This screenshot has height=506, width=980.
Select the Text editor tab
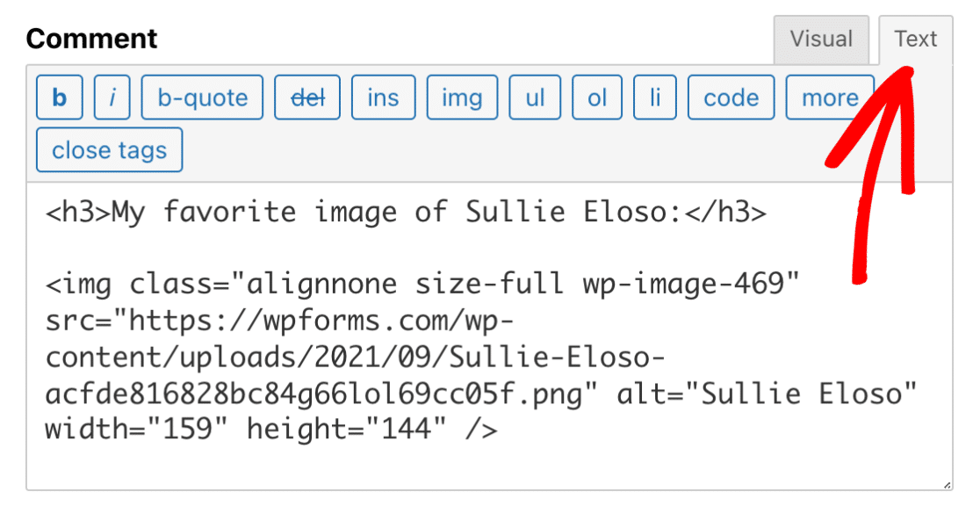pos(916,40)
